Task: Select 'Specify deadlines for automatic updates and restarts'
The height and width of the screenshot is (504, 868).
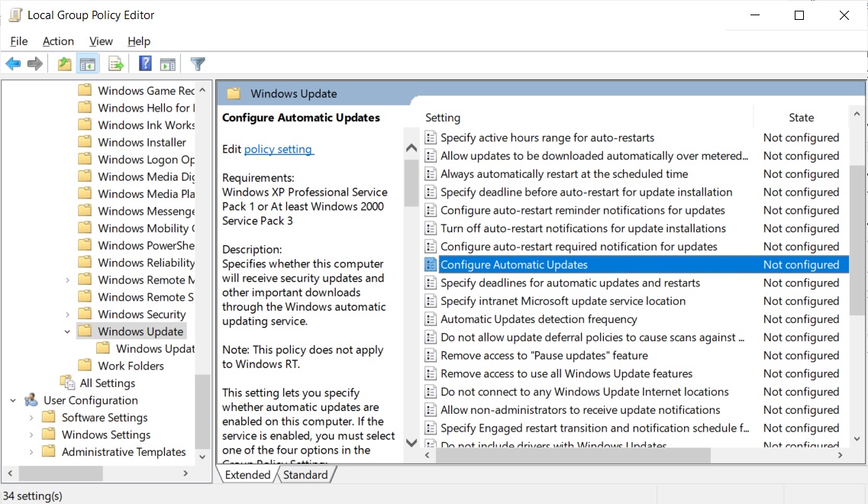Action: point(570,283)
